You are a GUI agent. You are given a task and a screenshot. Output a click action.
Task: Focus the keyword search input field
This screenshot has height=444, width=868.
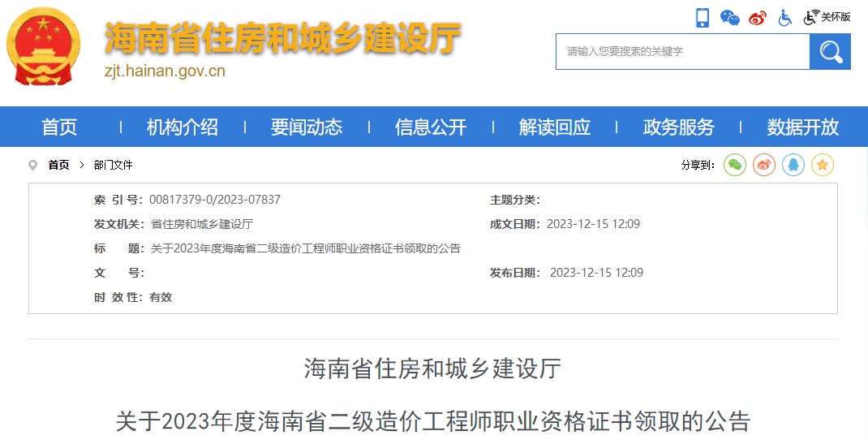click(x=682, y=52)
